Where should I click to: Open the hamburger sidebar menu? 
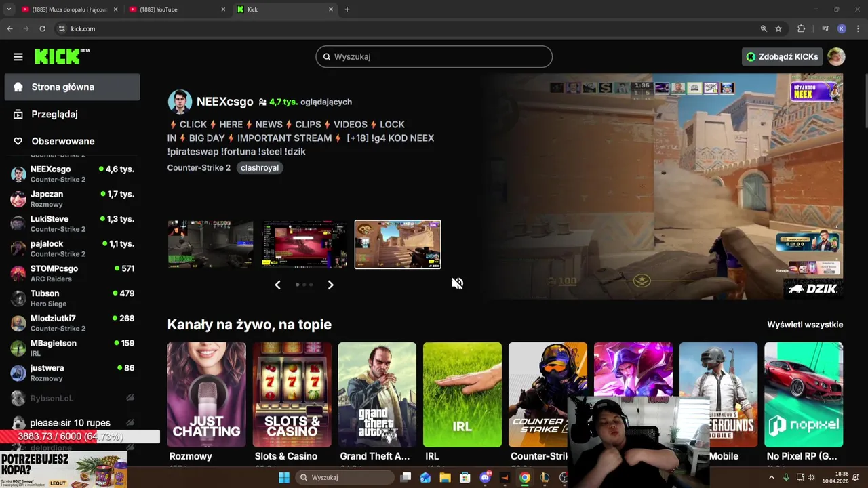click(18, 57)
